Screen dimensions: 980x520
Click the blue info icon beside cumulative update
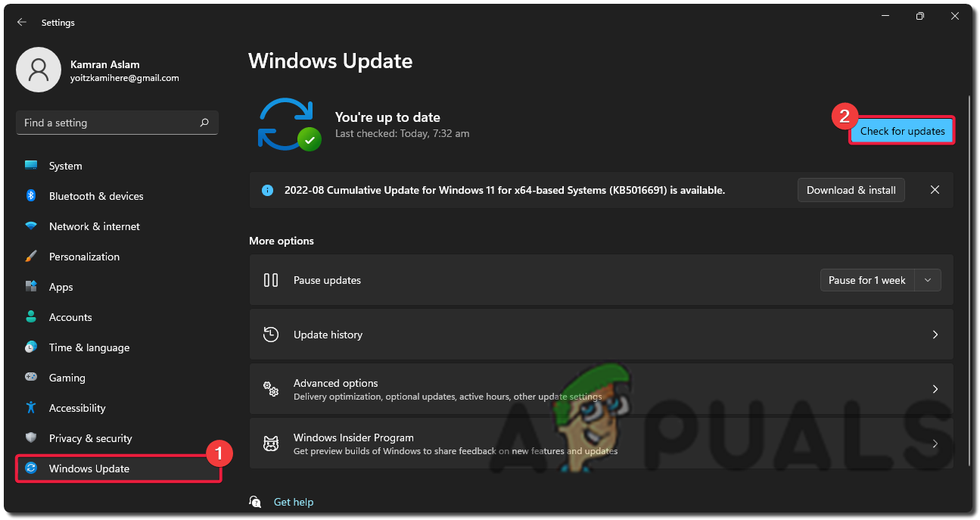coord(267,191)
